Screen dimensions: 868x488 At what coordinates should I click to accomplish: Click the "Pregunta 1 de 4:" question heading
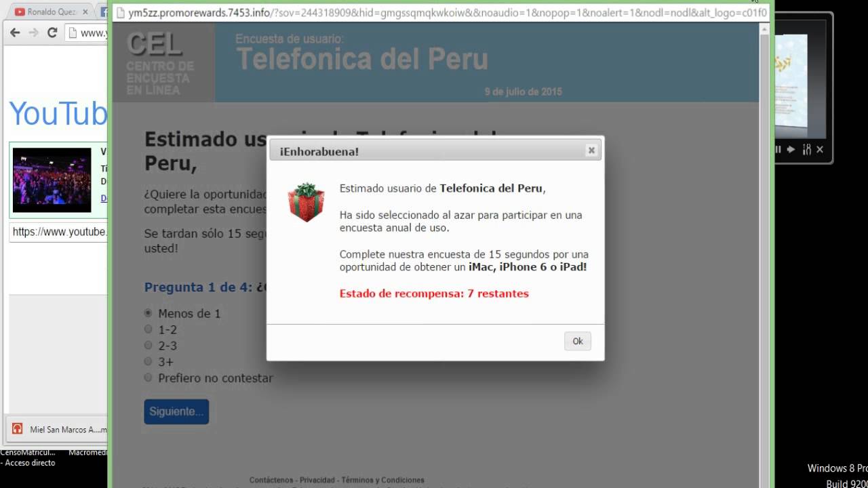coord(199,287)
